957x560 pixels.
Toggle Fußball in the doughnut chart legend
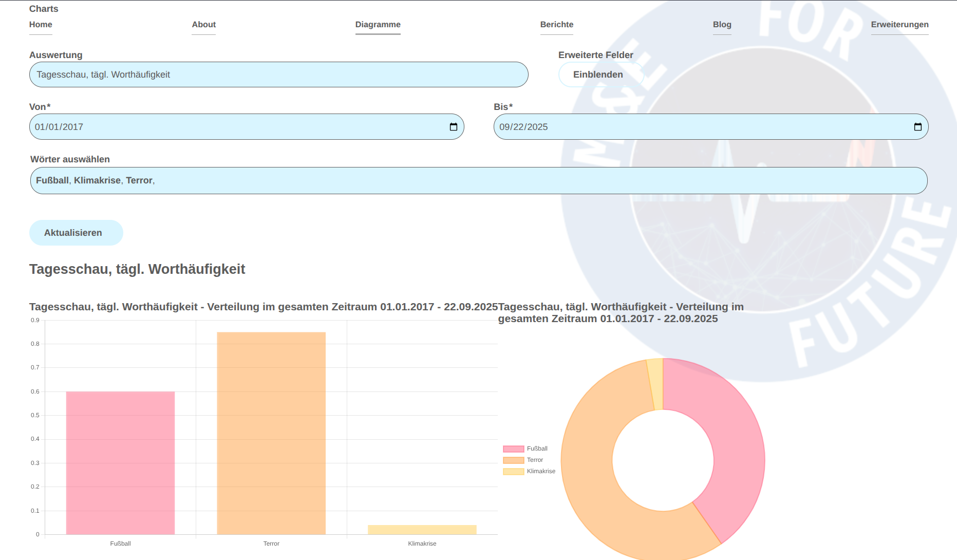point(526,449)
